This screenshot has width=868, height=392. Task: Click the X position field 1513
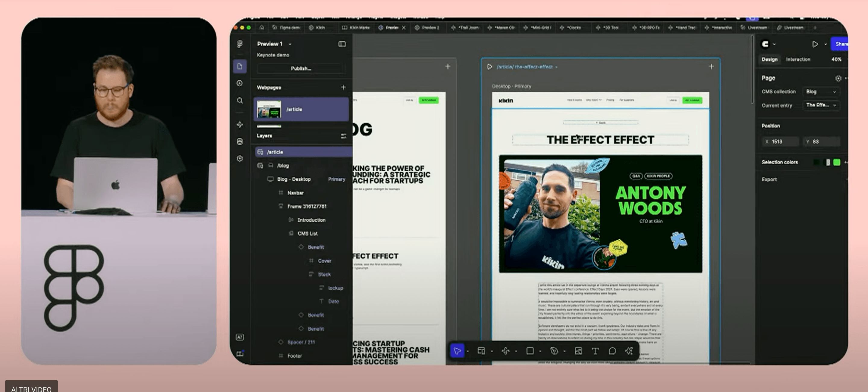point(780,142)
